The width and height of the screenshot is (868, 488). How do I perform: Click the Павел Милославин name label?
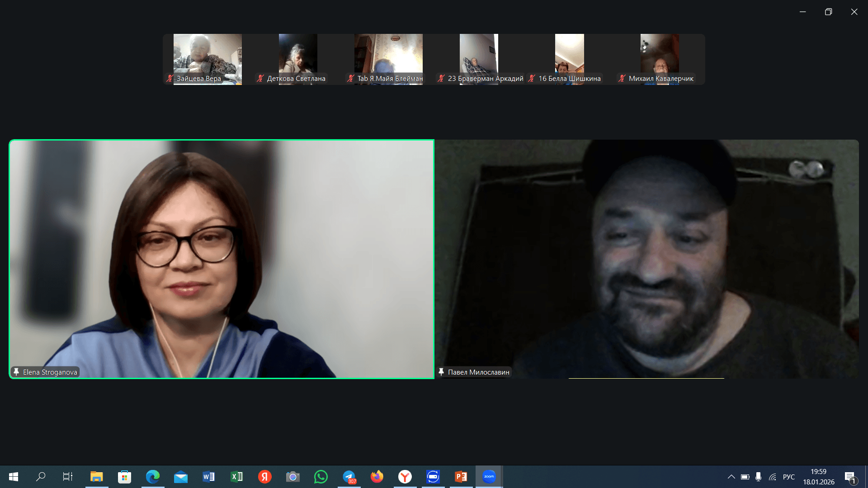tap(478, 372)
